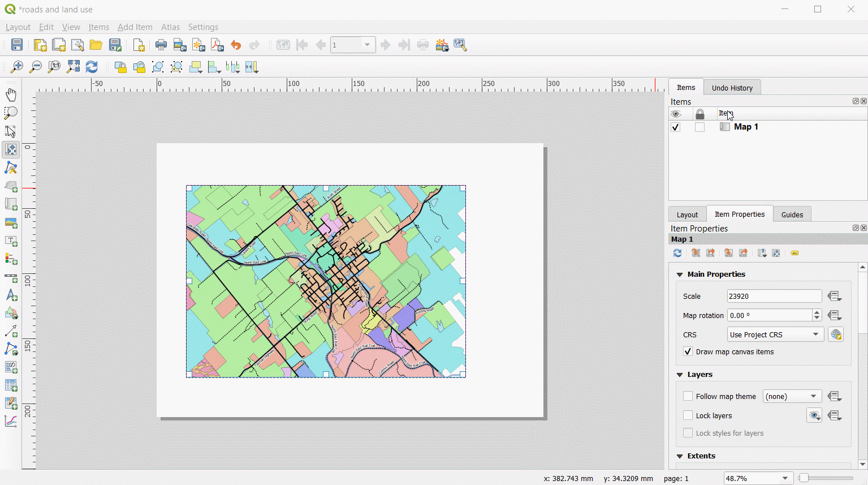
Task: Open the Edit menu
Action: click(46, 27)
